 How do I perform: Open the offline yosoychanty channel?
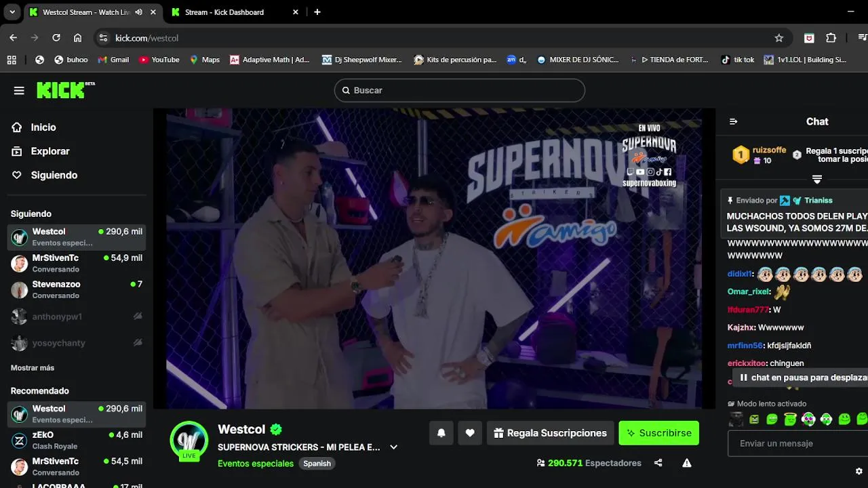(x=77, y=343)
